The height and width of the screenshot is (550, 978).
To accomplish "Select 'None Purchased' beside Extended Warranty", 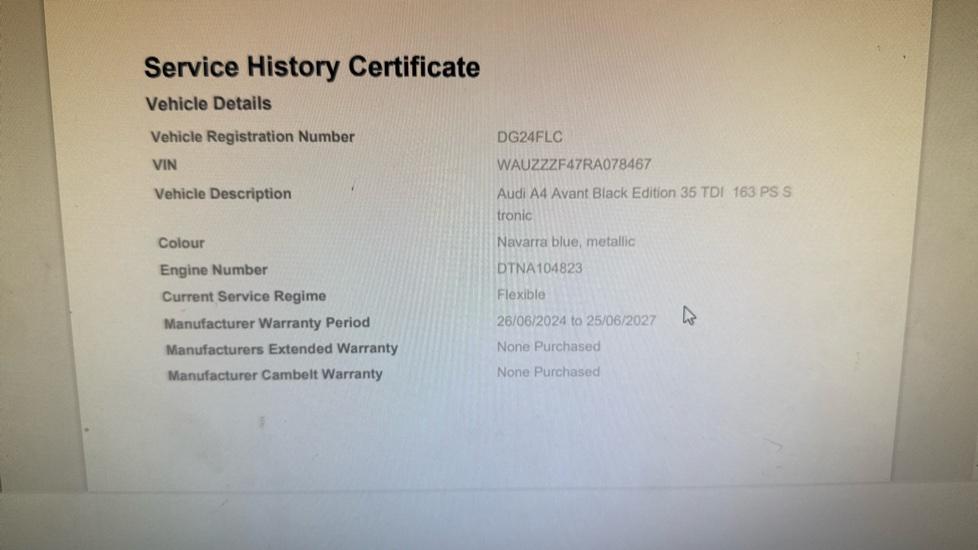I will 549,347.
